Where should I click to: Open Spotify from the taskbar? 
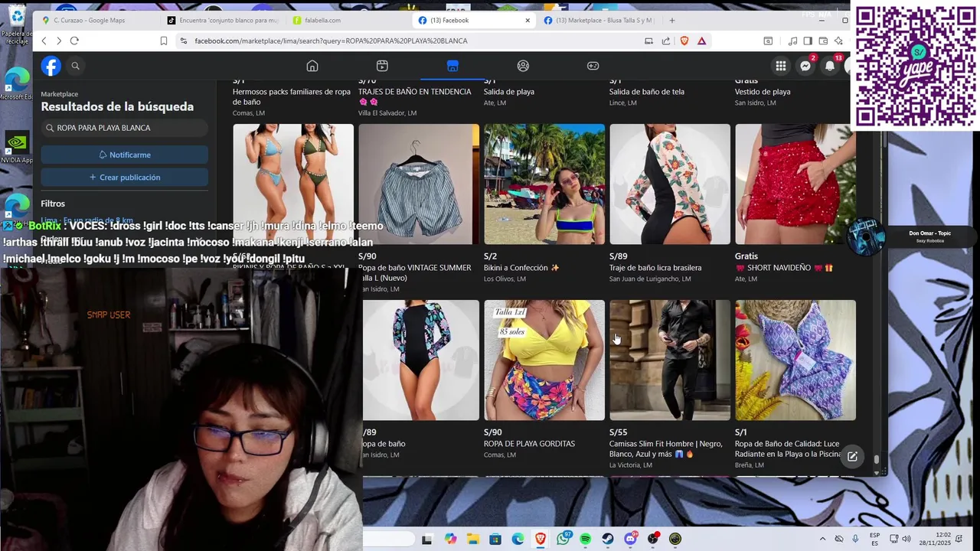[586, 539]
